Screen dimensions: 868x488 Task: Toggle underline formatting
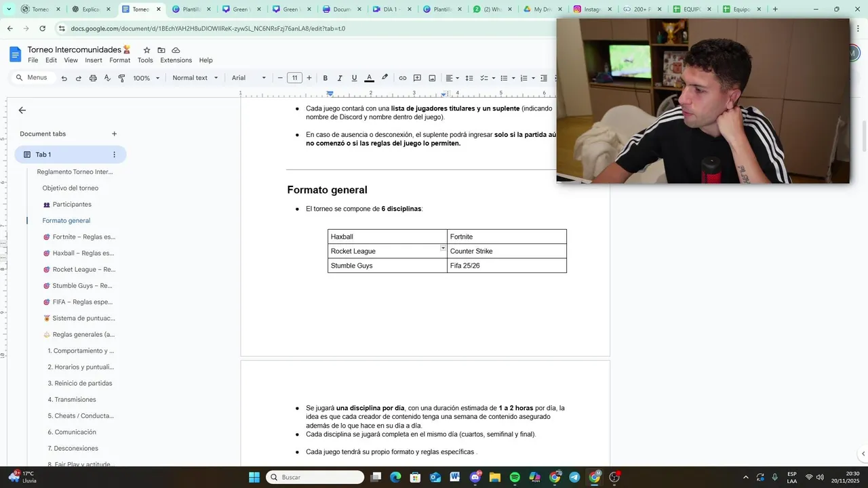tap(354, 78)
